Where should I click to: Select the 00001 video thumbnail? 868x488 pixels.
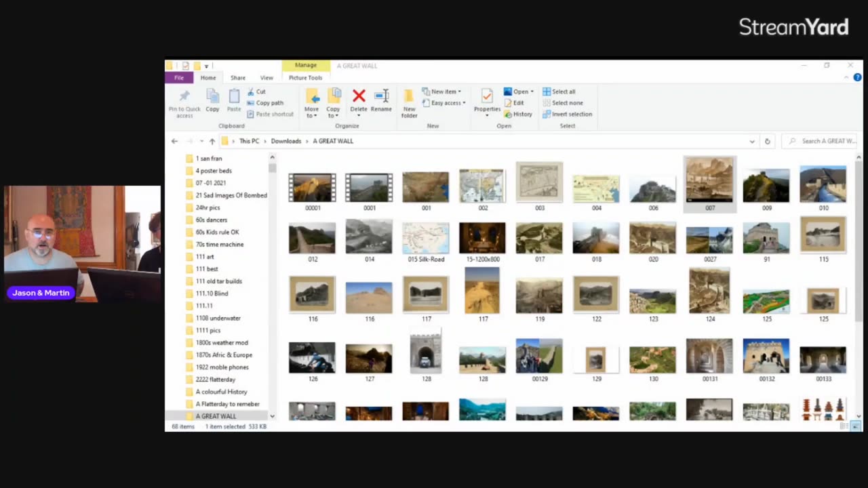tap(313, 192)
